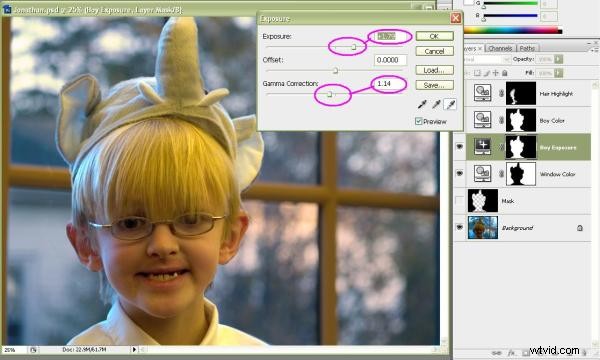Viewport: 600px width, 360px height.
Task: Hide the Window Color layer
Action: (460, 173)
